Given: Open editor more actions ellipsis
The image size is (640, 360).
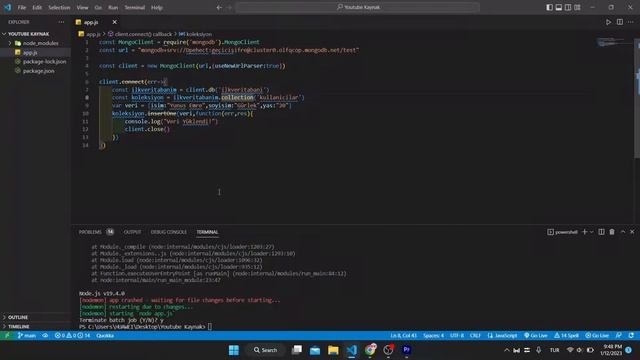Looking at the screenshot, I should 631,22.
